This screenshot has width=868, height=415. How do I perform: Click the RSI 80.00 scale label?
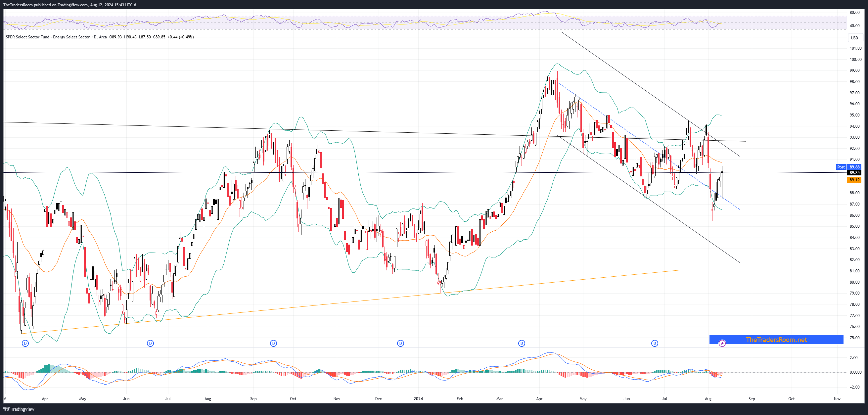click(x=854, y=13)
